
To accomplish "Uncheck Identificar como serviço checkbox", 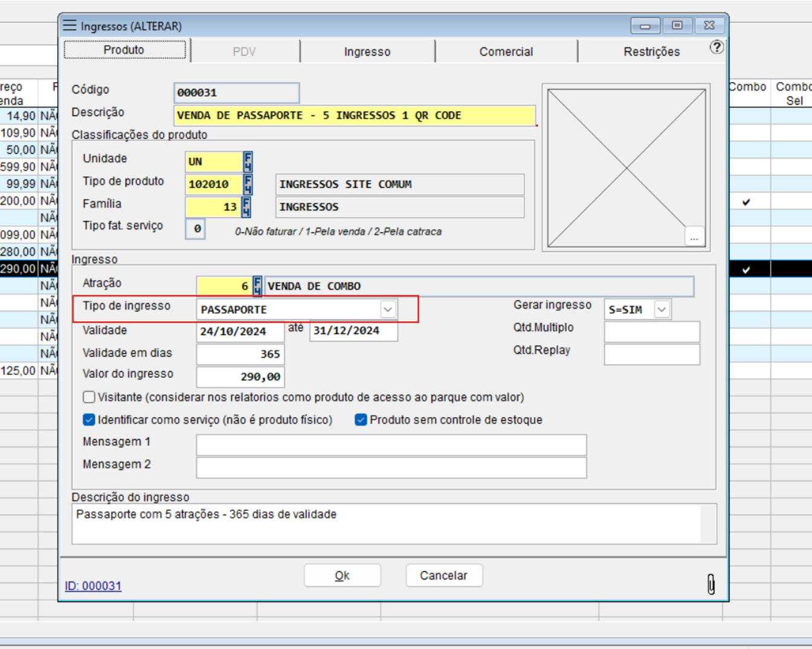I will (x=89, y=420).
